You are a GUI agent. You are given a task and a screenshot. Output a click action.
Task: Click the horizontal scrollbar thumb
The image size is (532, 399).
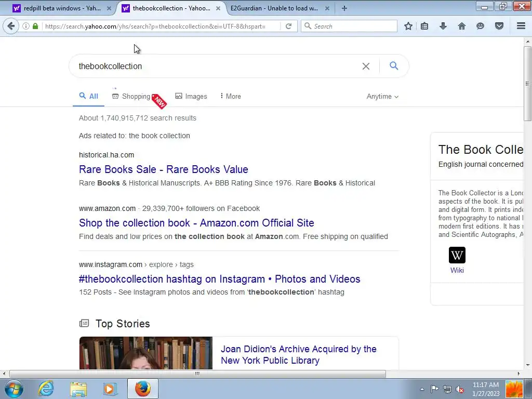(x=197, y=374)
